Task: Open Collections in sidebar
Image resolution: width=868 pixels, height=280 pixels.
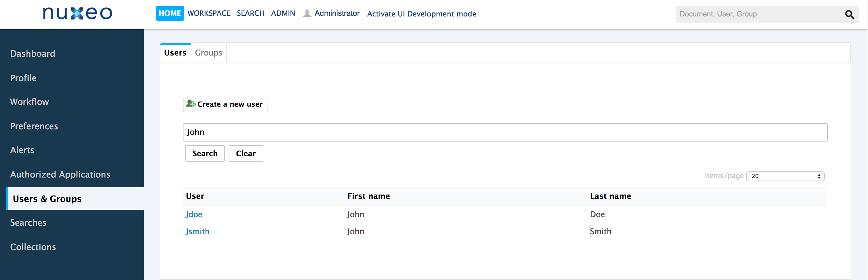Action: point(33,247)
